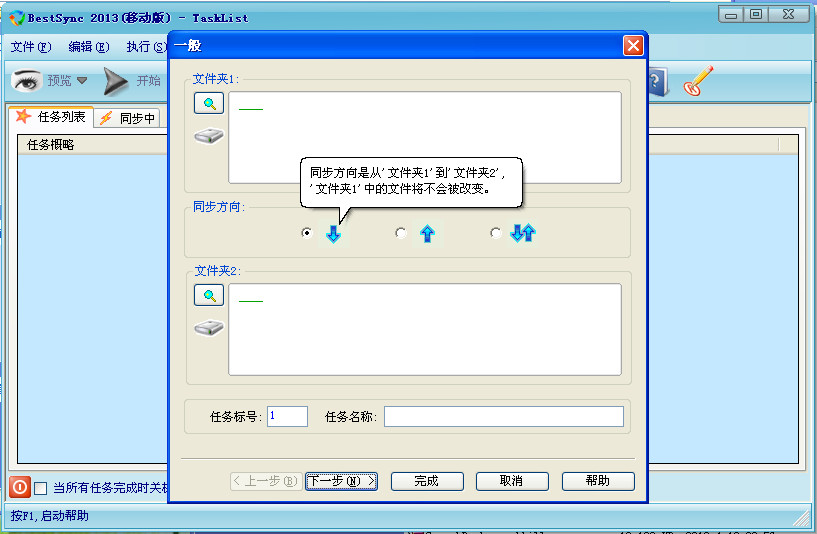Click the help question mark toolbar icon
The width and height of the screenshot is (817, 534).
point(658,82)
